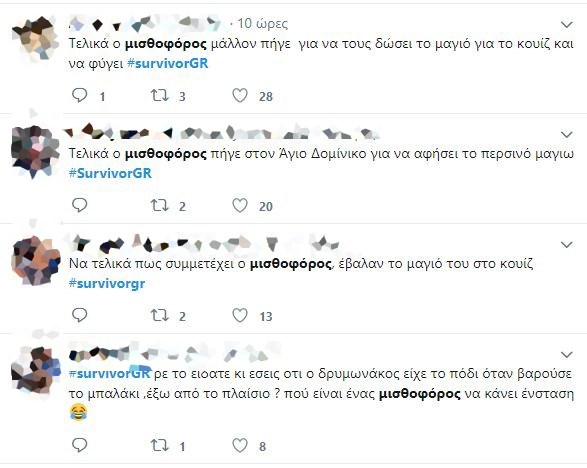Retweet the Άγιο Δομίνικο tweet
This screenshot has height=468, width=587.
(159, 205)
